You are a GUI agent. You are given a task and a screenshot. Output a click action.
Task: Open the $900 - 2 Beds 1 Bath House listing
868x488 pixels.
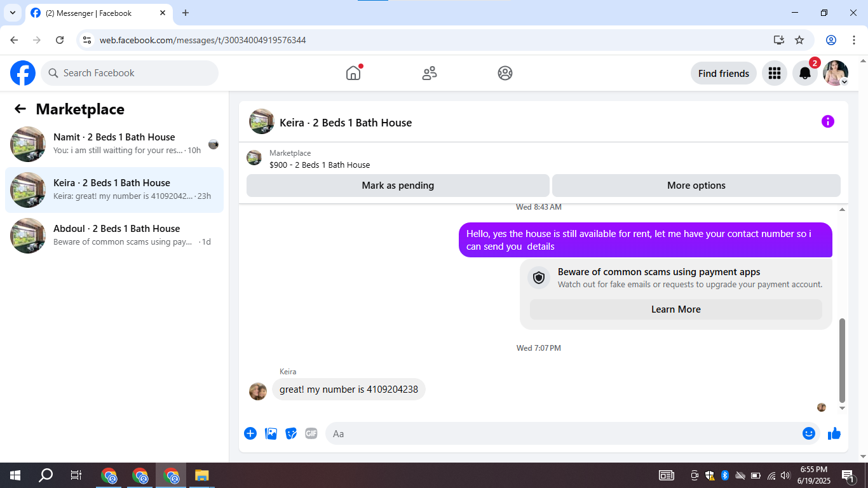click(320, 165)
